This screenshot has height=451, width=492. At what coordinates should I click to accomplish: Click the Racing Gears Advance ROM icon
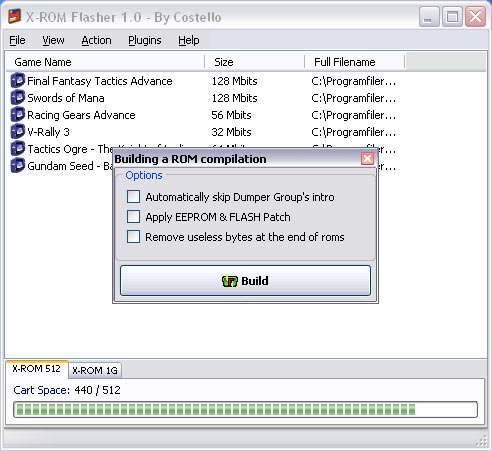click(18, 115)
